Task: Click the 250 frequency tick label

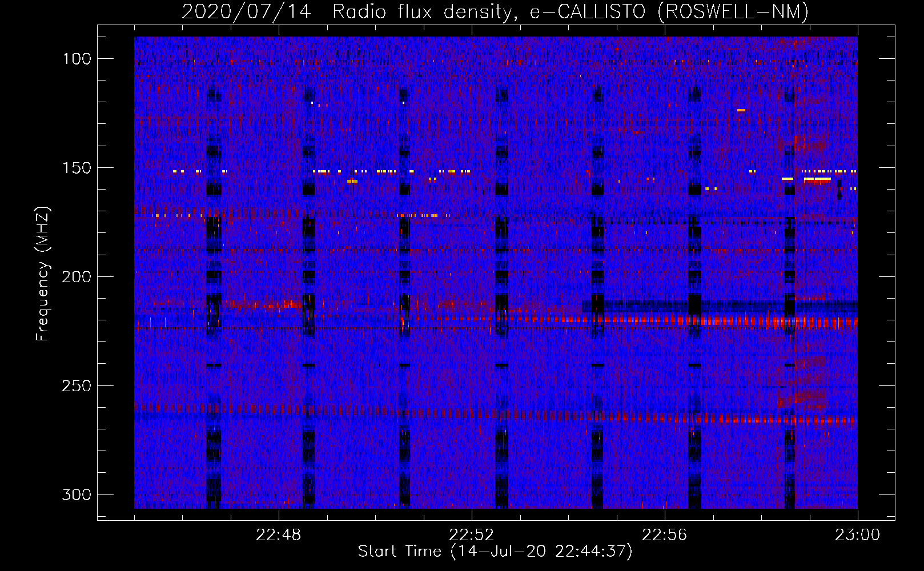Action: pyautogui.click(x=76, y=386)
